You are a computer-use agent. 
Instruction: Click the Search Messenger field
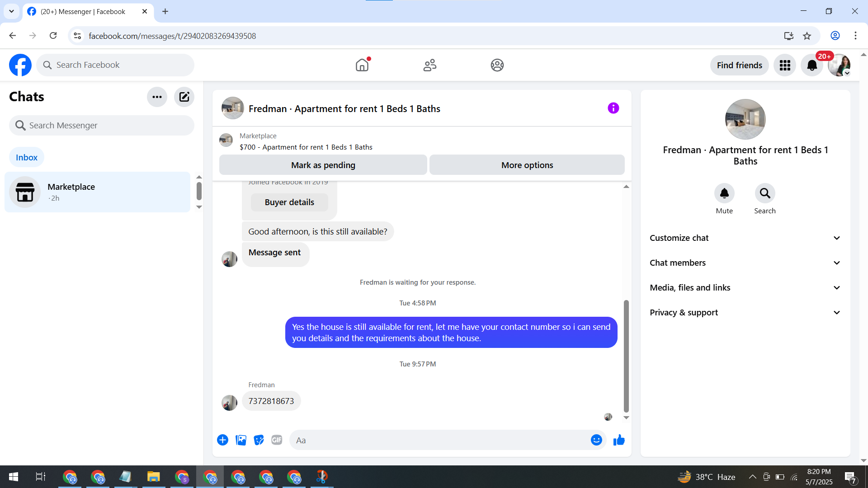tap(102, 126)
